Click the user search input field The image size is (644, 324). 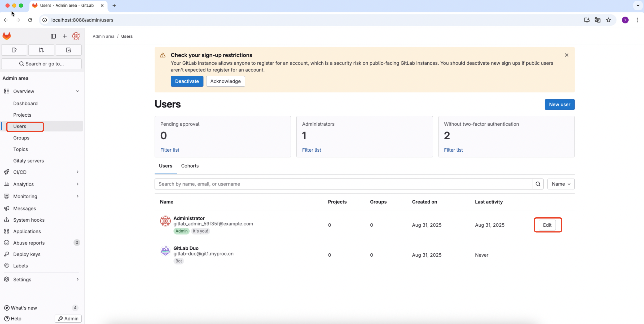(343, 184)
